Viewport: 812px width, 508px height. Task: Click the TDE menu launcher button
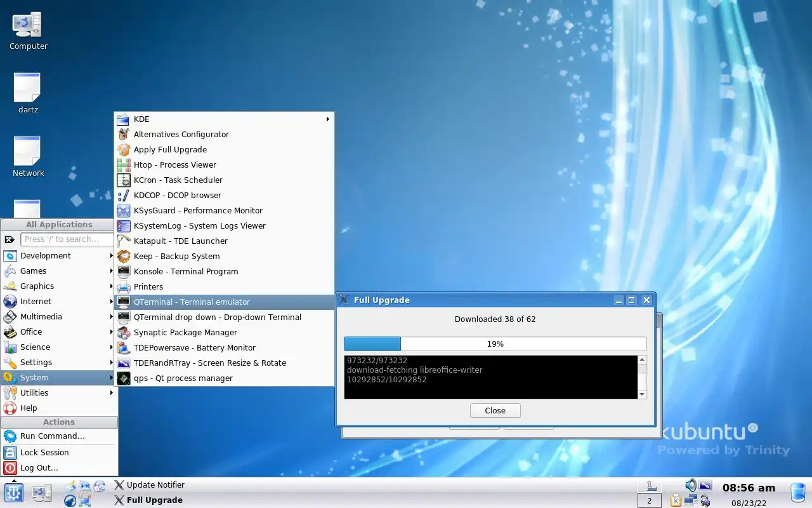pyautogui.click(x=14, y=493)
